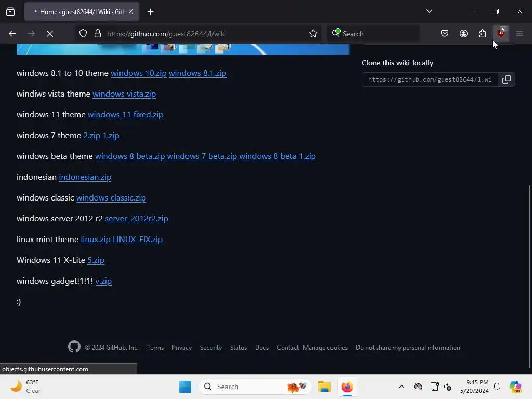The height and width of the screenshot is (399, 532).
Task: Go forward one page
Action: coord(31,34)
